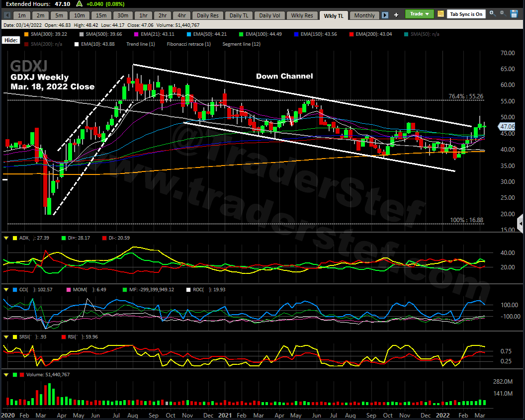Image resolution: width=525 pixels, height=420 pixels.
Task: Toggle visibility of Trend line (1)
Action: pyautogui.click(x=140, y=44)
